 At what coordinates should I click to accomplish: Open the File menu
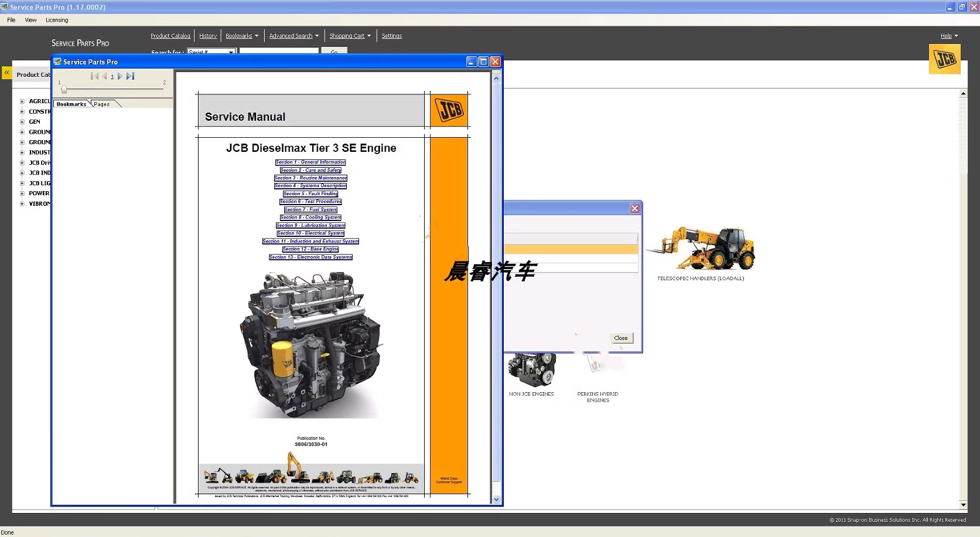[11, 20]
